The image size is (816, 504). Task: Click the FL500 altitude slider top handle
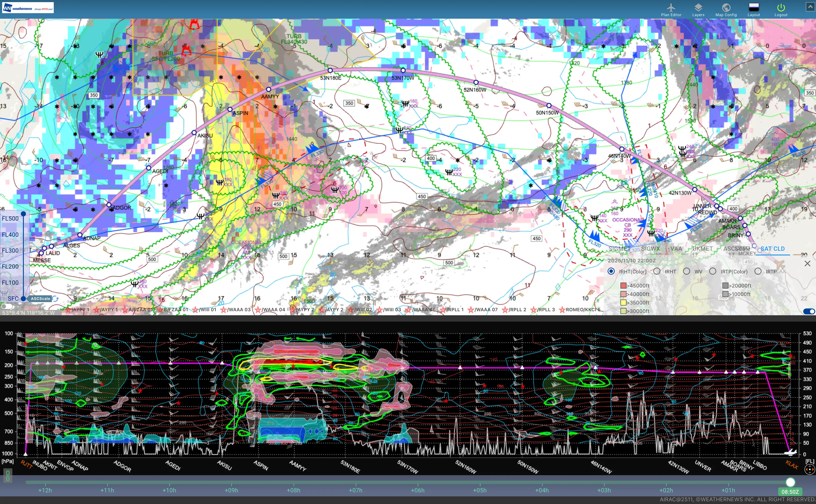point(23,214)
